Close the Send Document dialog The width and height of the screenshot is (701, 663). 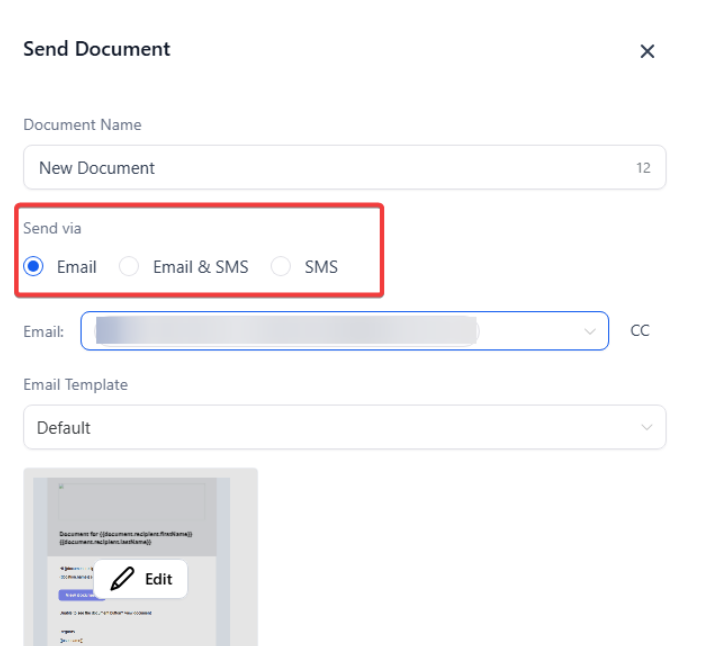pyautogui.click(x=647, y=52)
